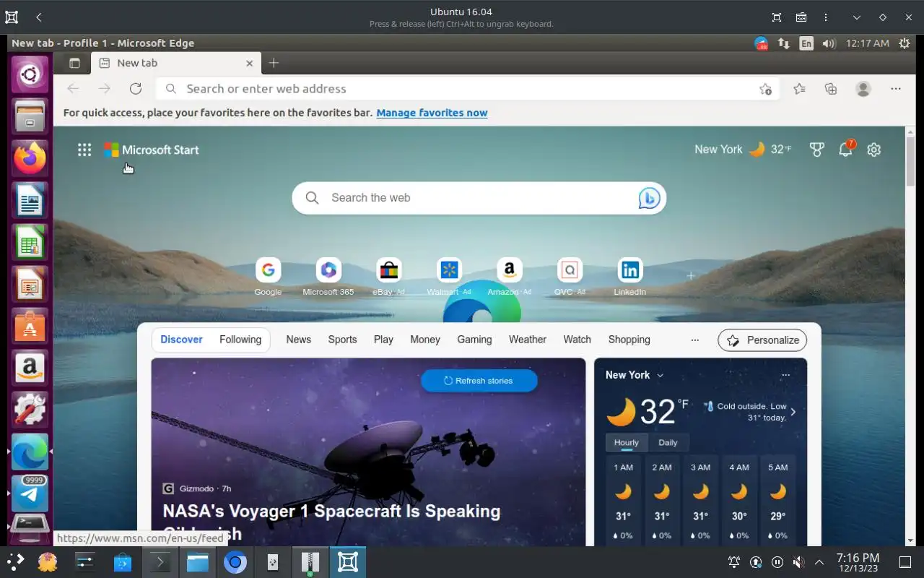Click the Microsoft Start logo
This screenshot has height=578, width=924.
[152, 150]
